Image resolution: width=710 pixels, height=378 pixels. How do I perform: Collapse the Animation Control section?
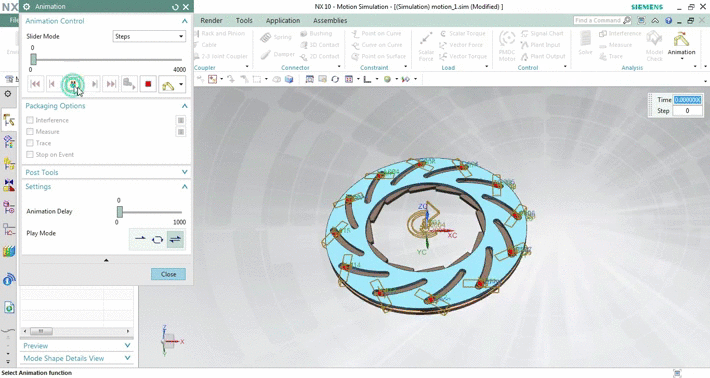(x=184, y=21)
